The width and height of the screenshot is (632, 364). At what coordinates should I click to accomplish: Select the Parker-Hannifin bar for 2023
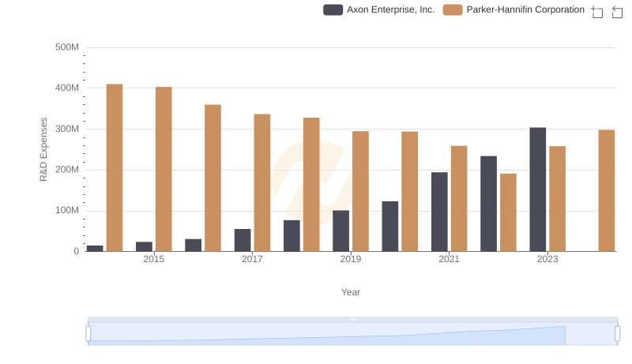(558, 199)
